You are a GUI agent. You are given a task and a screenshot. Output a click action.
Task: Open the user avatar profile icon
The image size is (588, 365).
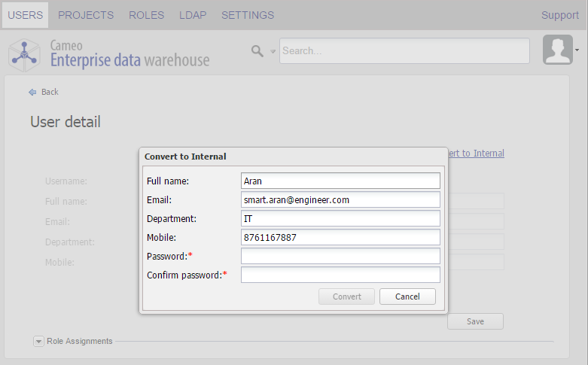(558, 50)
